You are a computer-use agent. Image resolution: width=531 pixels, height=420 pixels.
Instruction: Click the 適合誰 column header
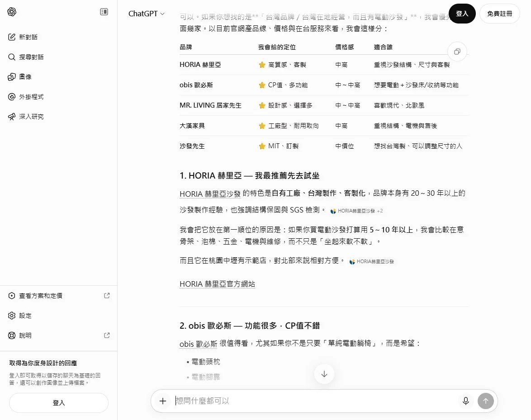383,47
